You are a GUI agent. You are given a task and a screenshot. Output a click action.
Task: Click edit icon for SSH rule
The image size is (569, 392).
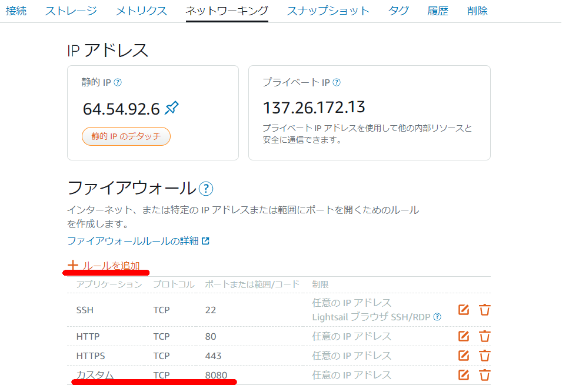[x=464, y=310]
